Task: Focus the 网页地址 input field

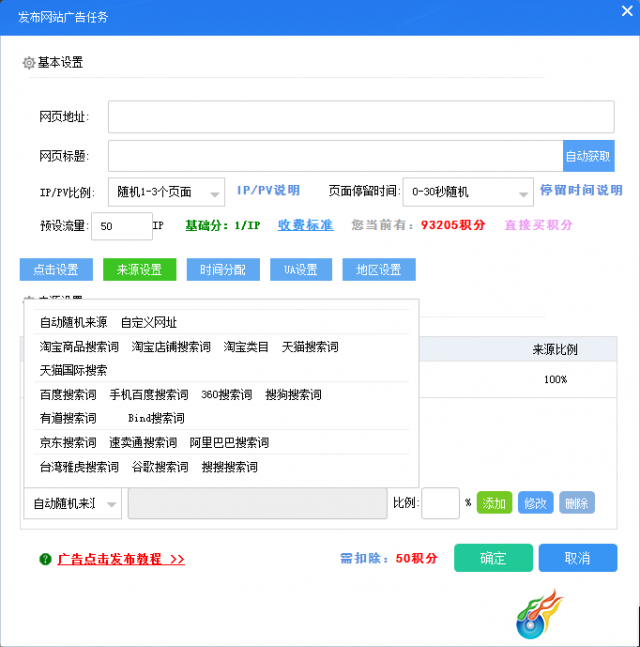Action: pos(361,117)
